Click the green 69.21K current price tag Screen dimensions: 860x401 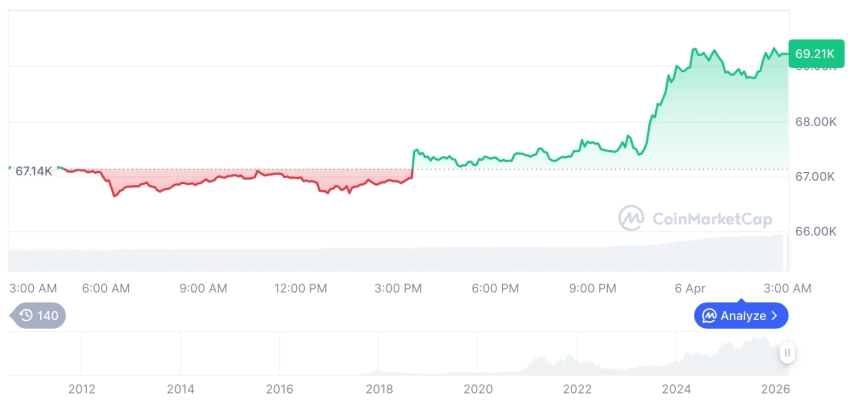[816, 52]
